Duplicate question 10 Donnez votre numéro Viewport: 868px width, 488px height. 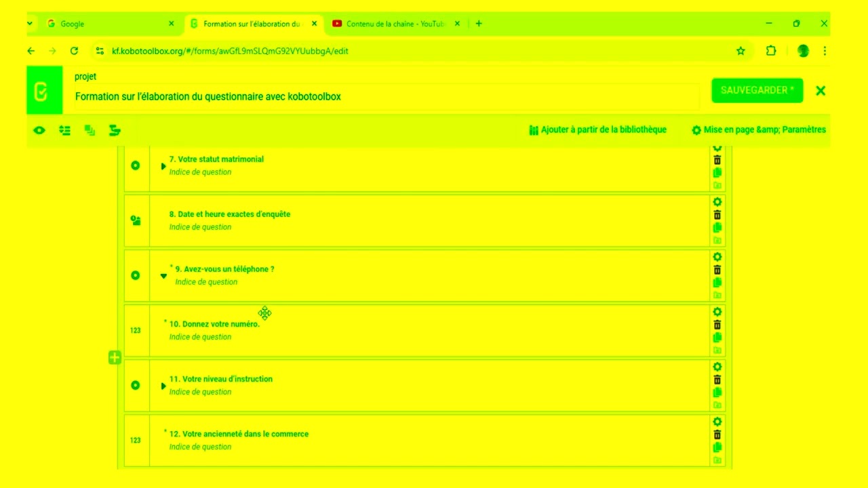click(717, 338)
